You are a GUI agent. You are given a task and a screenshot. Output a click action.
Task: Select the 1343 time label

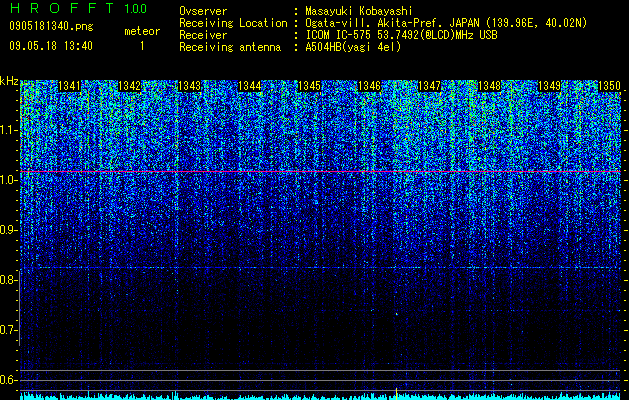tap(190, 86)
